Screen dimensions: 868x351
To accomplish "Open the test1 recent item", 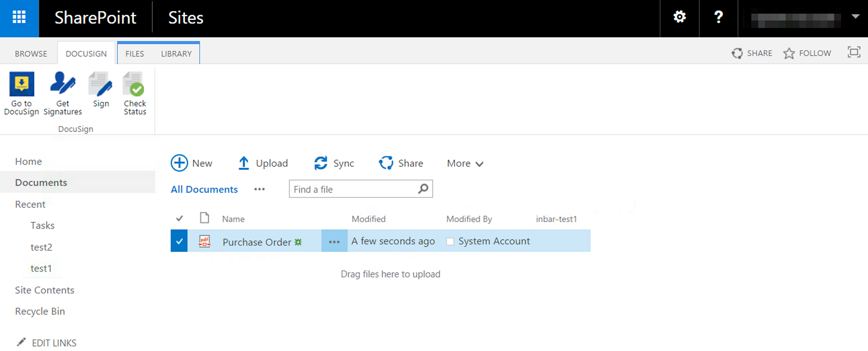I will pyautogui.click(x=41, y=268).
